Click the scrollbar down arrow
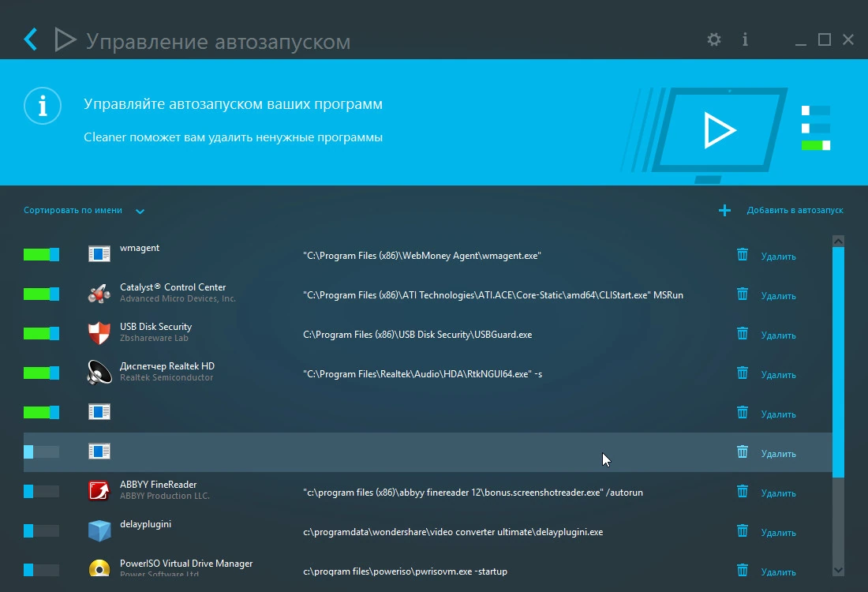 tap(838, 571)
